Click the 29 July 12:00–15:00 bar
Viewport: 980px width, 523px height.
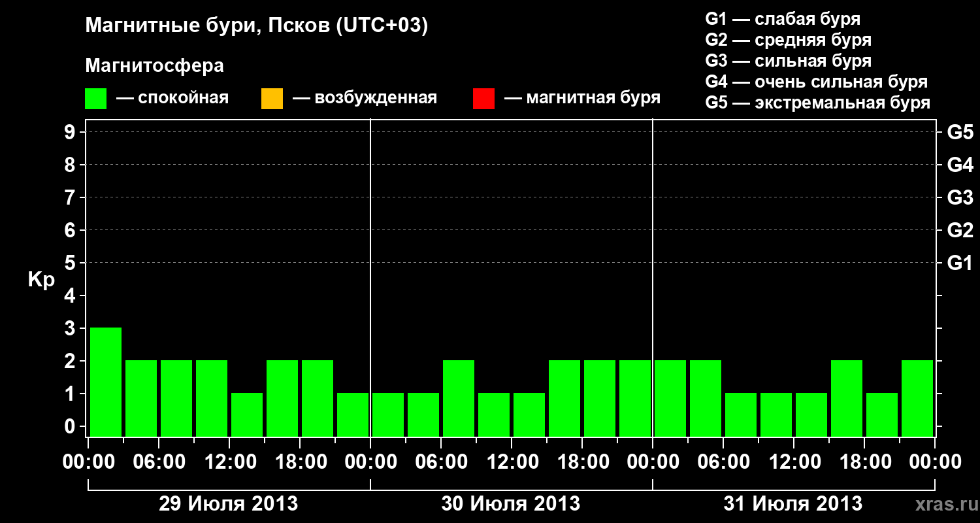[x=247, y=414]
